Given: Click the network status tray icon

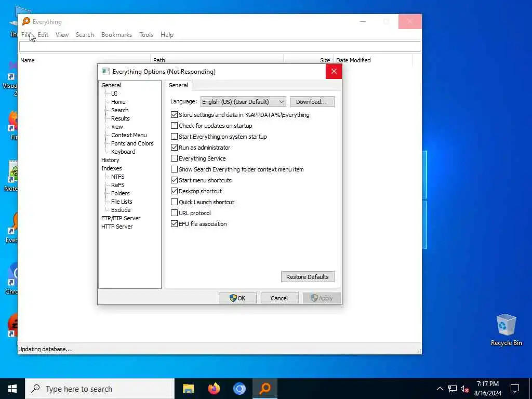Looking at the screenshot, I should (453, 389).
